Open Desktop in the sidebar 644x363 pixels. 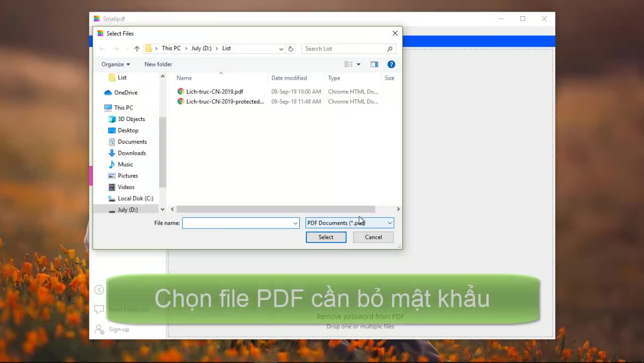(128, 130)
